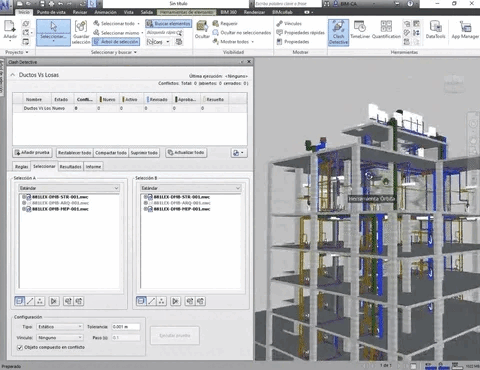This screenshot has height=370, width=480.
Task: Expand MEP-001.nwc in Selección B tree
Action: 146,209
